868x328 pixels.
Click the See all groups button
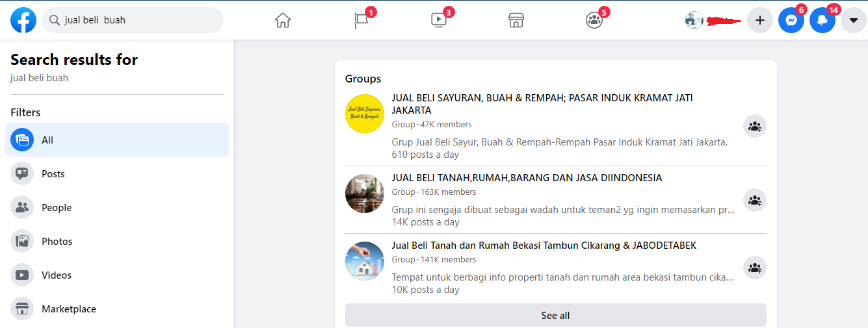coord(556,315)
